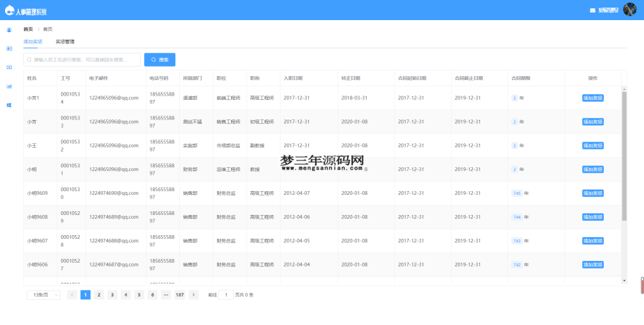
Task: Click the user avatar picture in header
Action: click(630, 9)
